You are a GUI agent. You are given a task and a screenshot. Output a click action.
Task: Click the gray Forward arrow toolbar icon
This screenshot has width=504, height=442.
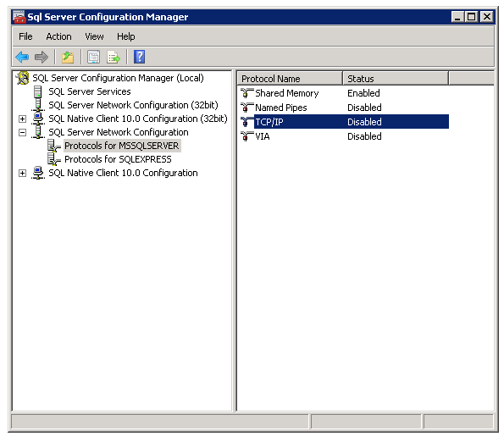pos(42,58)
